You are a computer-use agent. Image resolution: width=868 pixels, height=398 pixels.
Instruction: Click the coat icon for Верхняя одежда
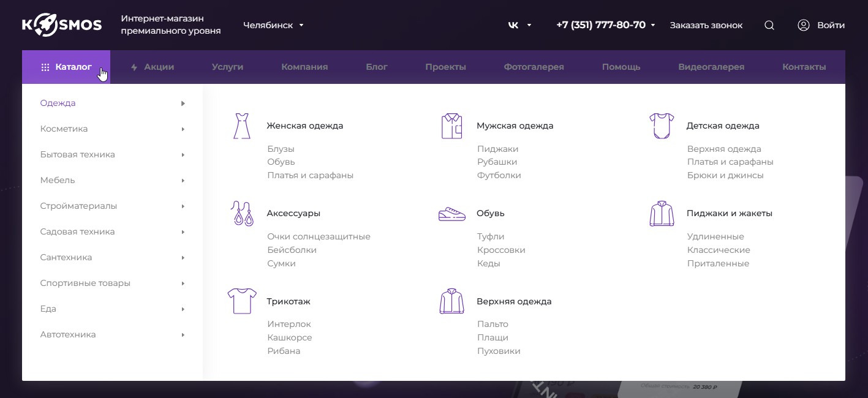pyautogui.click(x=451, y=301)
